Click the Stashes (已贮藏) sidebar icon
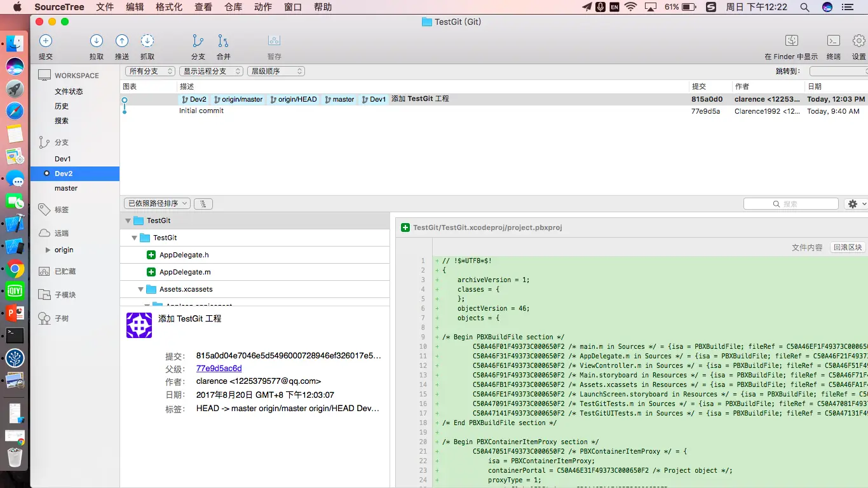Screen dimensions: 868x488 click(44, 271)
